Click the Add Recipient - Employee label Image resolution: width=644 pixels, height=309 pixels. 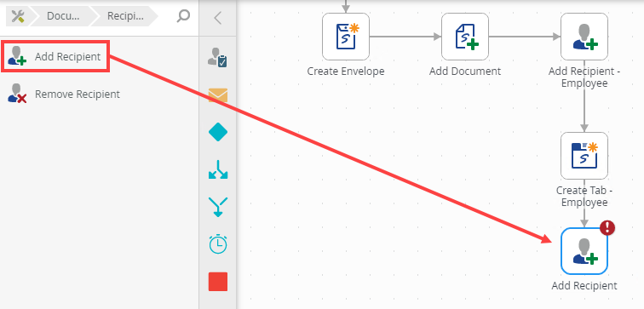[584, 77]
